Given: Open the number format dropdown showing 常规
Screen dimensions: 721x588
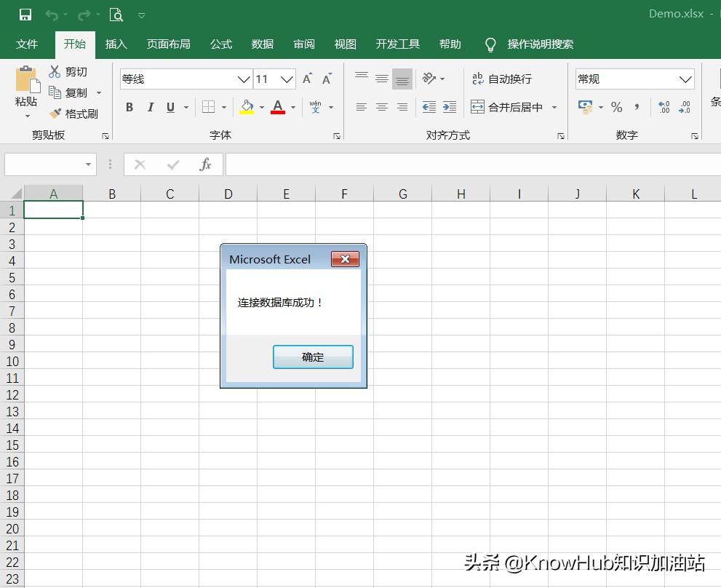Looking at the screenshot, I should click(x=685, y=79).
